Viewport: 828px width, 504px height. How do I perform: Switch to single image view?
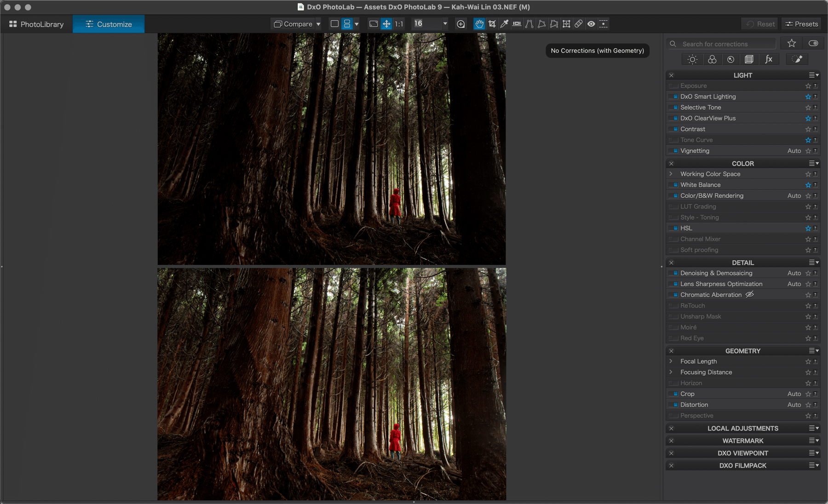(x=335, y=24)
